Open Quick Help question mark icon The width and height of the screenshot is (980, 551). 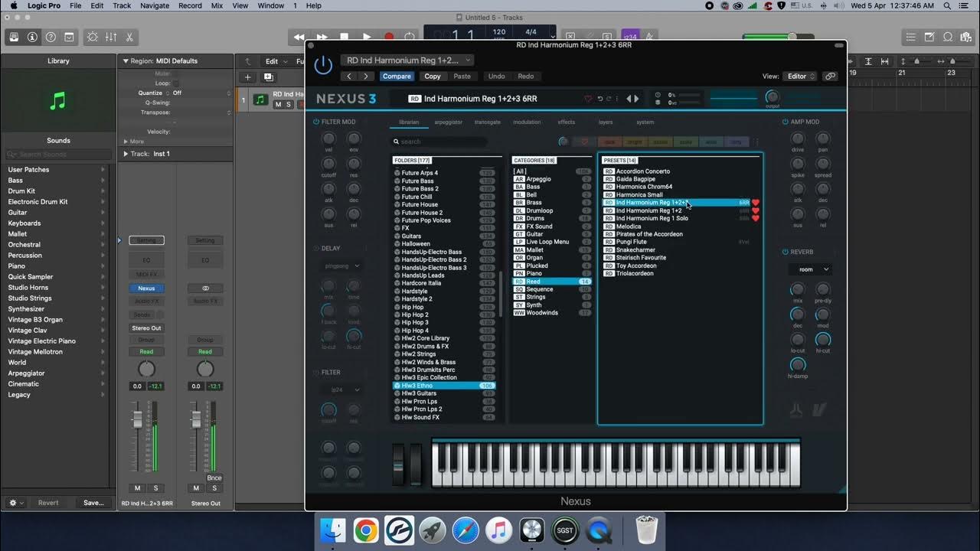coord(51,37)
